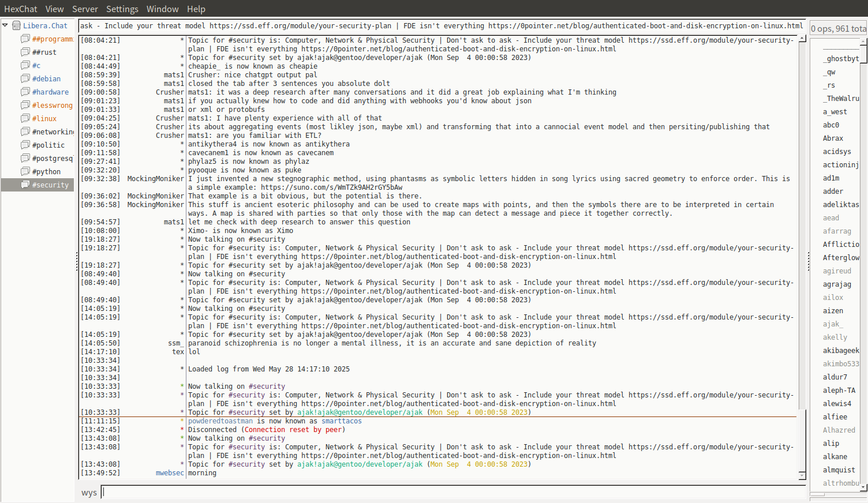Select user _TheWalru in the user list
Viewport: 868px width, 503px height.
pos(841,99)
